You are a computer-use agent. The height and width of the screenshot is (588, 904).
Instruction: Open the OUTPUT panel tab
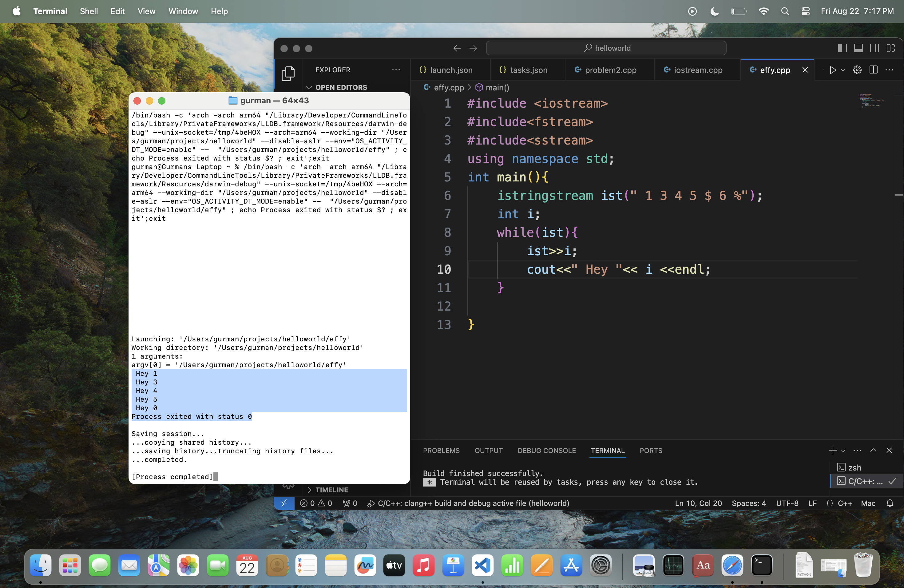click(x=489, y=451)
